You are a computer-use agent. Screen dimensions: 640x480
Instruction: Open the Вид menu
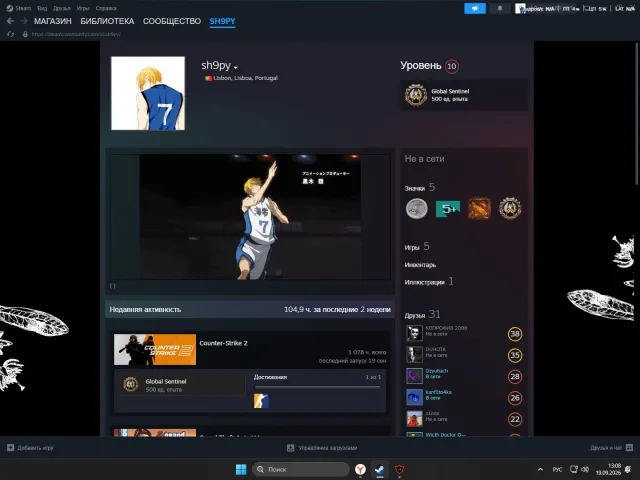[42, 8]
